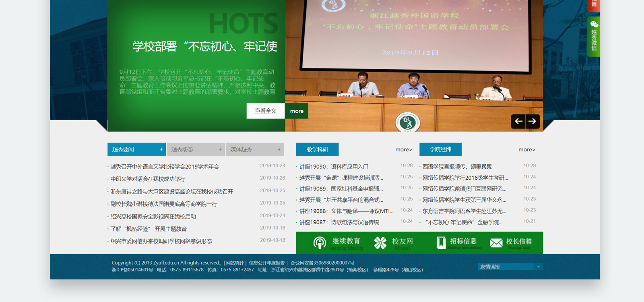The width and height of the screenshot is (644, 302).
Task: Open more> link beside 学院经纬
Action: pyautogui.click(x=526, y=150)
